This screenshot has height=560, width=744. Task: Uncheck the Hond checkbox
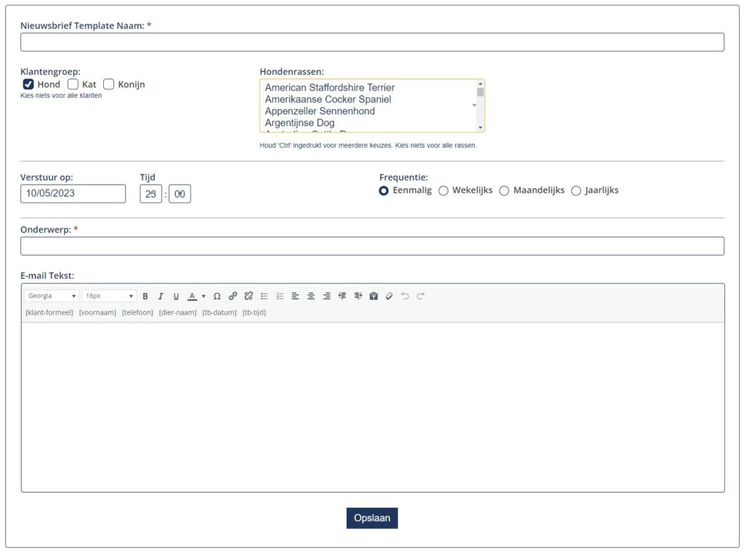(x=28, y=84)
